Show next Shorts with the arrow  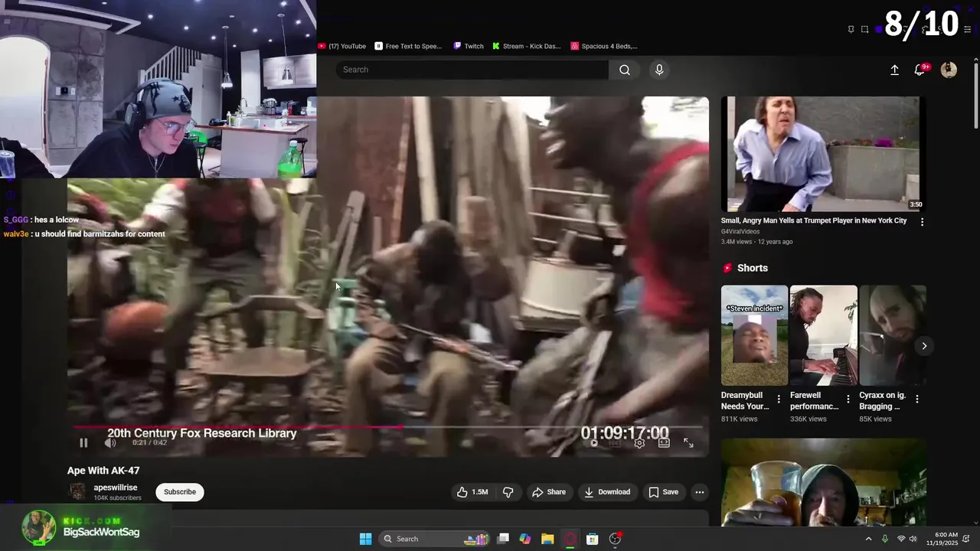[924, 346]
